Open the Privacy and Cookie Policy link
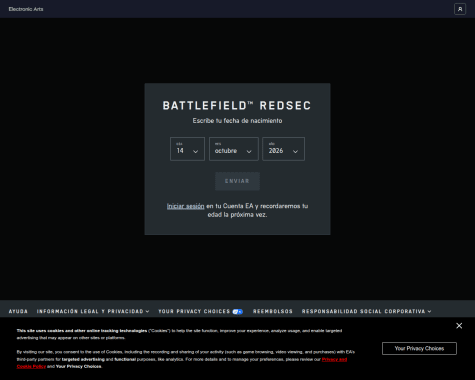This screenshot has width=475, height=380. [334, 359]
